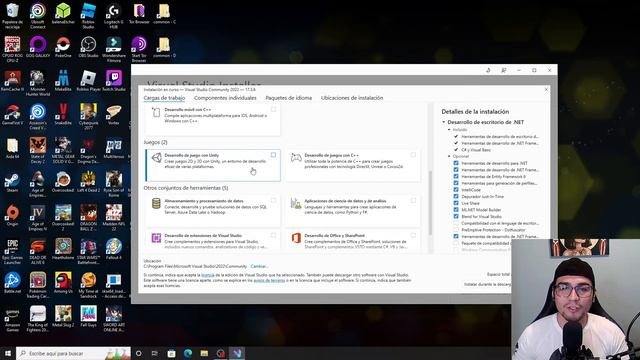Open Steam desktop shortcut

pyautogui.click(x=12, y=182)
